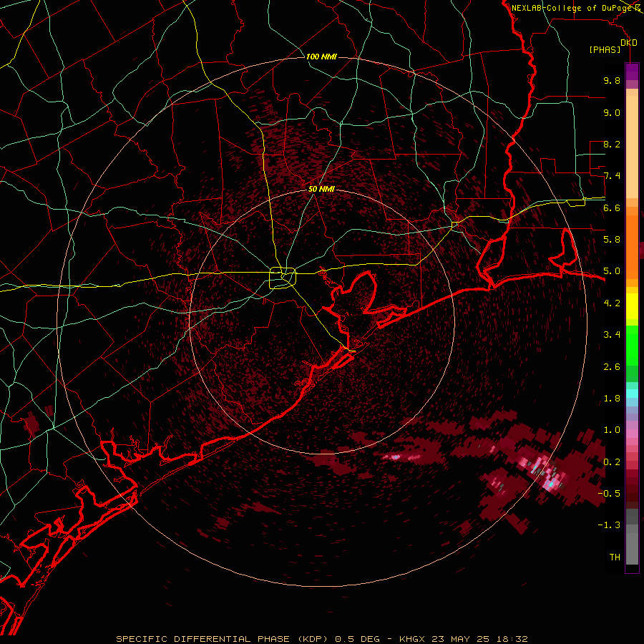Click the 9.0 scale value
Image resolution: width=644 pixels, height=644 pixels.
612,112
